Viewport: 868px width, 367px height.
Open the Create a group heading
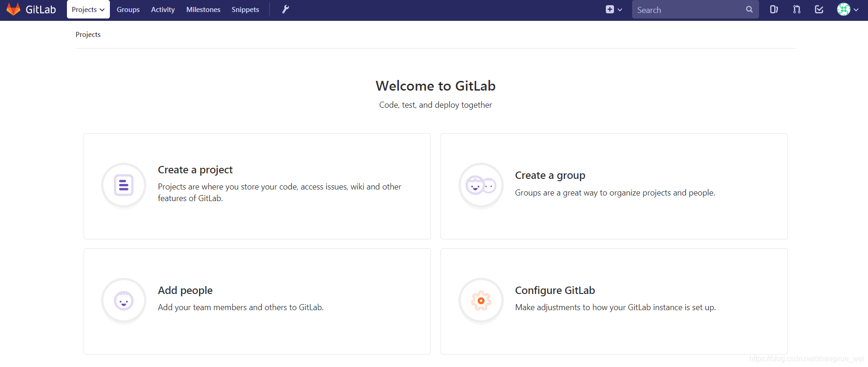550,175
